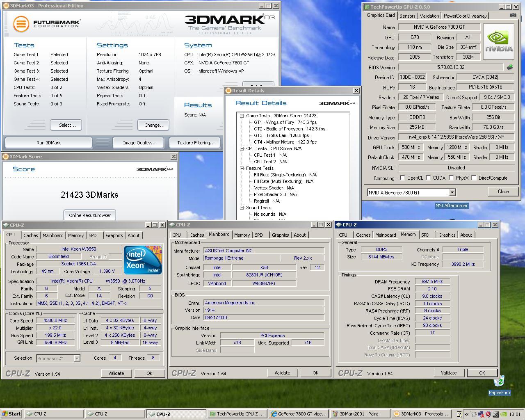Click the Intel Xeon inside logo in CPU-Z

click(143, 260)
